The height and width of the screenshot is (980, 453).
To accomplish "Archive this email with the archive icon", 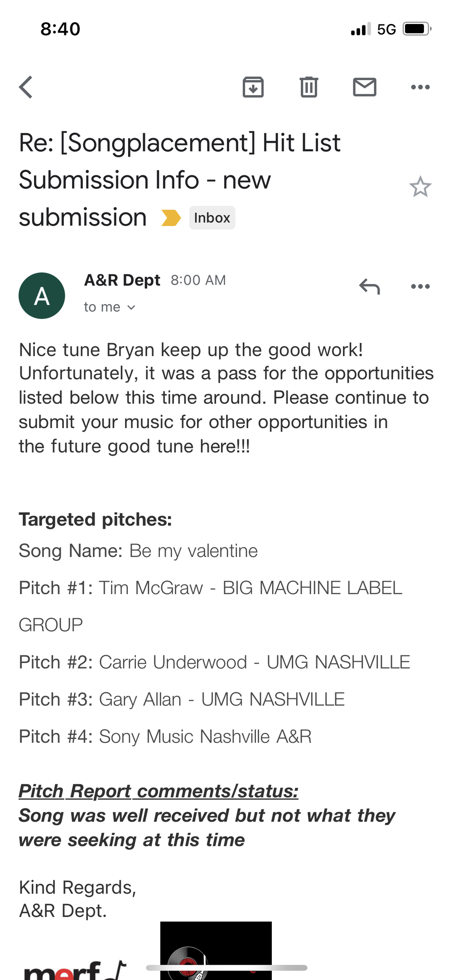I will pyautogui.click(x=253, y=87).
